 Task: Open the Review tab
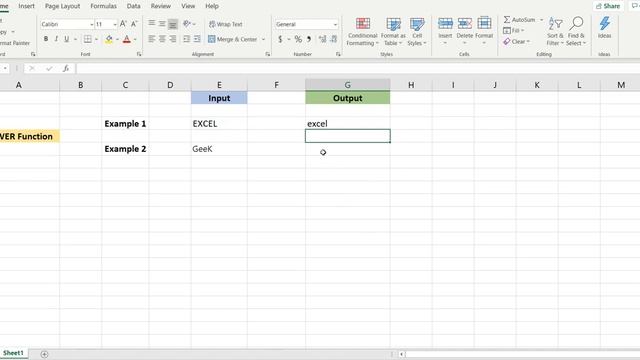pyautogui.click(x=160, y=6)
